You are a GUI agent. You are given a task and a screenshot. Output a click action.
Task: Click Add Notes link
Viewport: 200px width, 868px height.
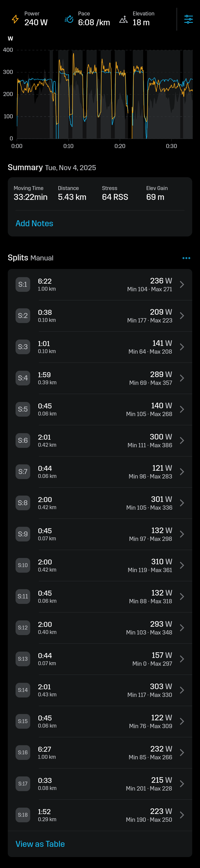pyautogui.click(x=34, y=223)
